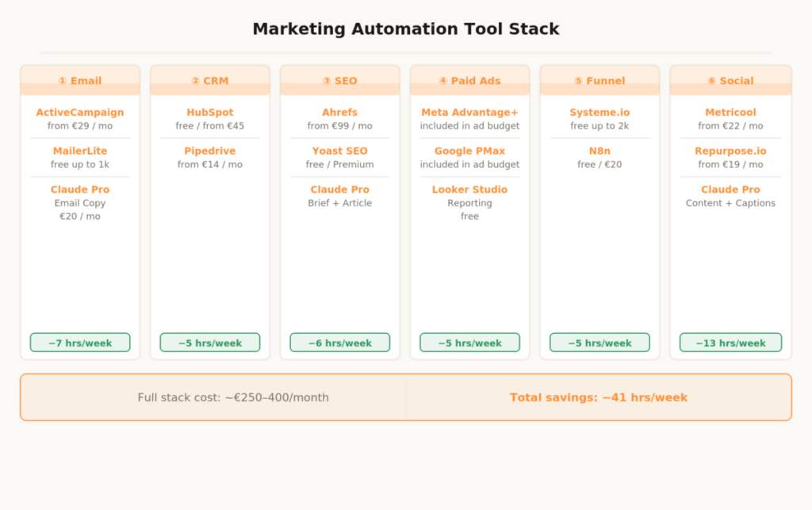The image size is (812, 510).
Task: Click Claude Pro in the SEO column
Action: 339,190
